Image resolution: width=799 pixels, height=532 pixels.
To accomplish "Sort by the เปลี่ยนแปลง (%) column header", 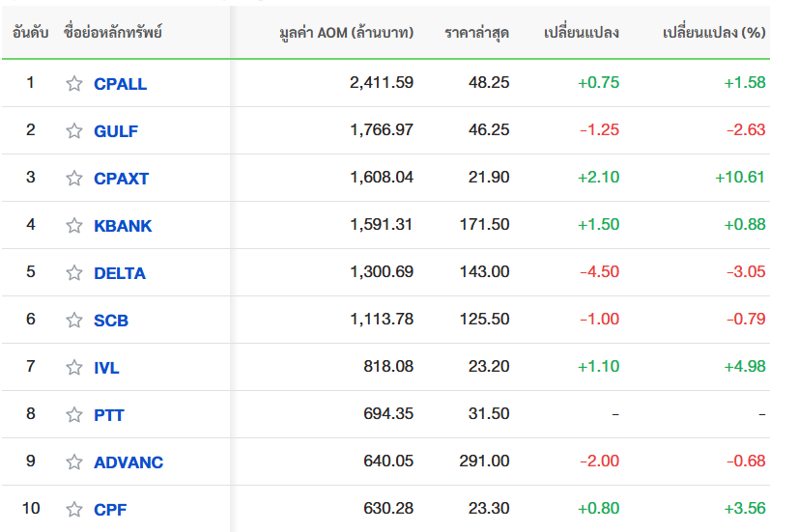I will [x=714, y=33].
